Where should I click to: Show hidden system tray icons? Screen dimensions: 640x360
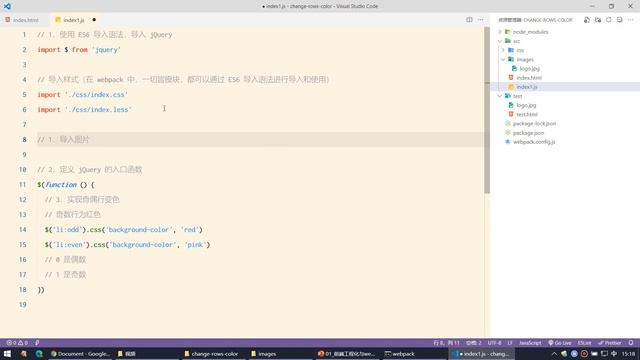coord(554,354)
